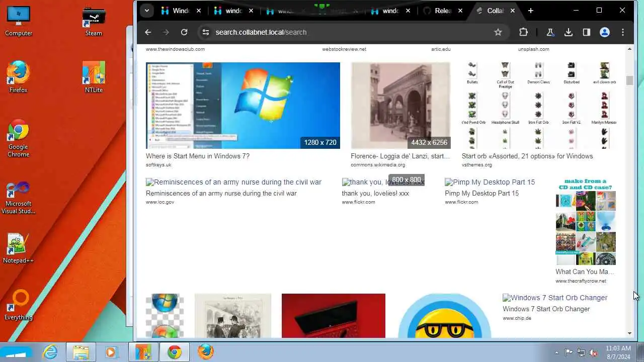Open 'Pimp My Desktop Part 15' result title
The width and height of the screenshot is (644, 362).
[481, 193]
